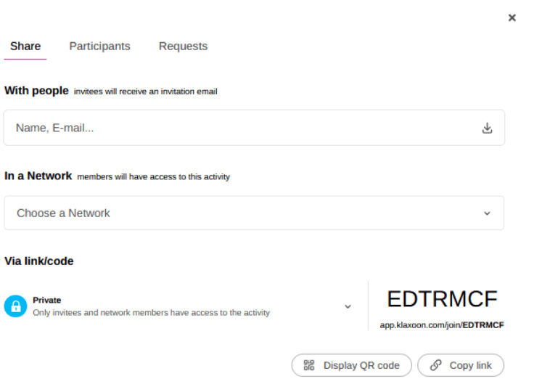
Task: Click the In a Network heading
Action: (38, 176)
